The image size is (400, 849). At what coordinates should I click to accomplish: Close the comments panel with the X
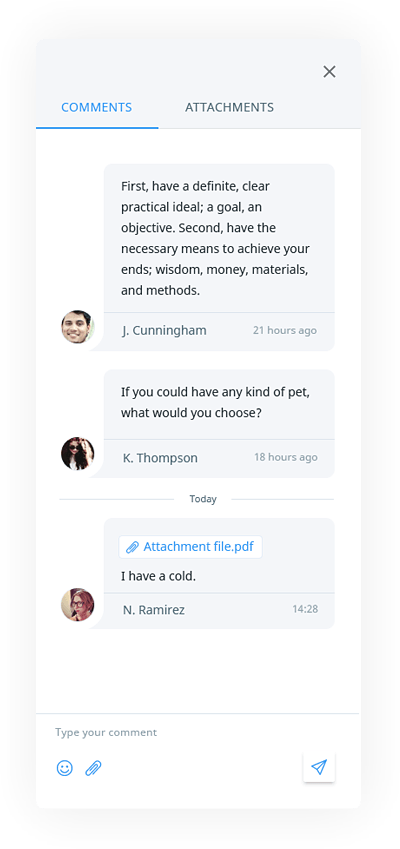[329, 71]
